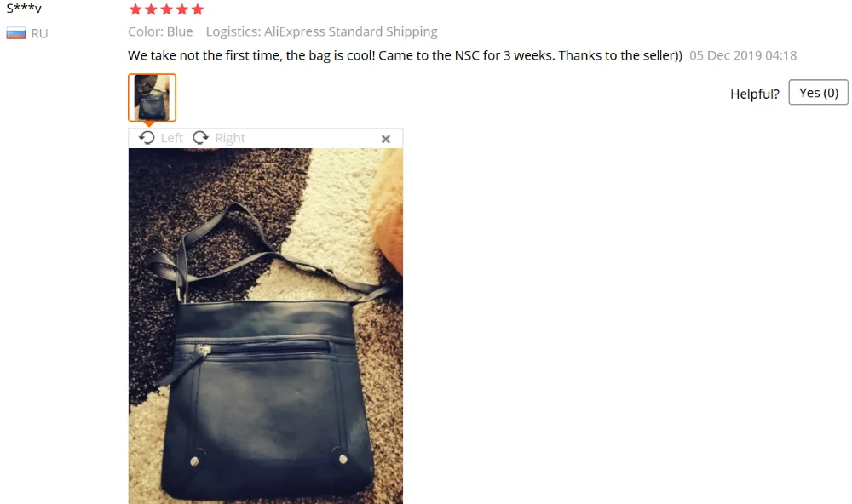The image size is (852, 504).
Task: Click the third red rating star
Action: click(x=167, y=9)
